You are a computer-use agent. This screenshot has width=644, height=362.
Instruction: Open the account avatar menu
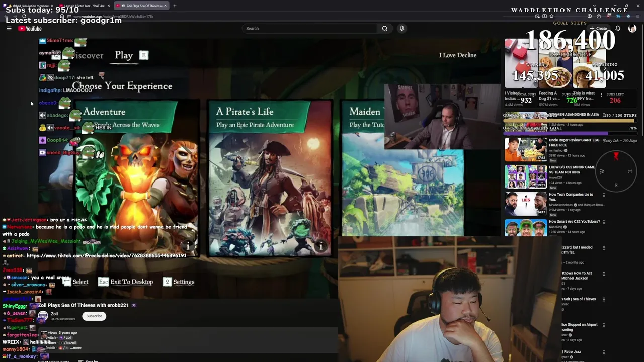pos(632,29)
